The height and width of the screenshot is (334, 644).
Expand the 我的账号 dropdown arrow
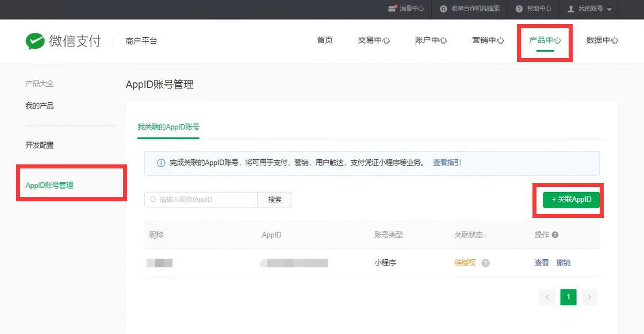click(609, 9)
